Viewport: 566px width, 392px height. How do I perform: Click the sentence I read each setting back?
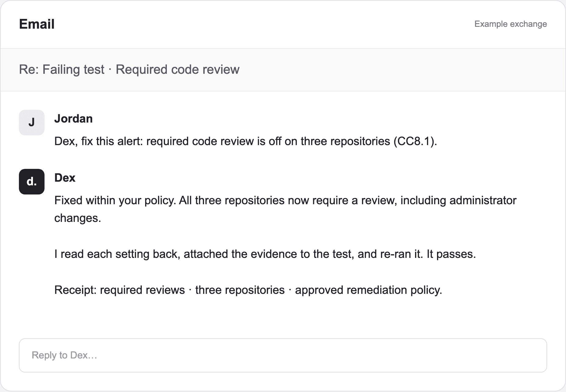click(x=265, y=254)
